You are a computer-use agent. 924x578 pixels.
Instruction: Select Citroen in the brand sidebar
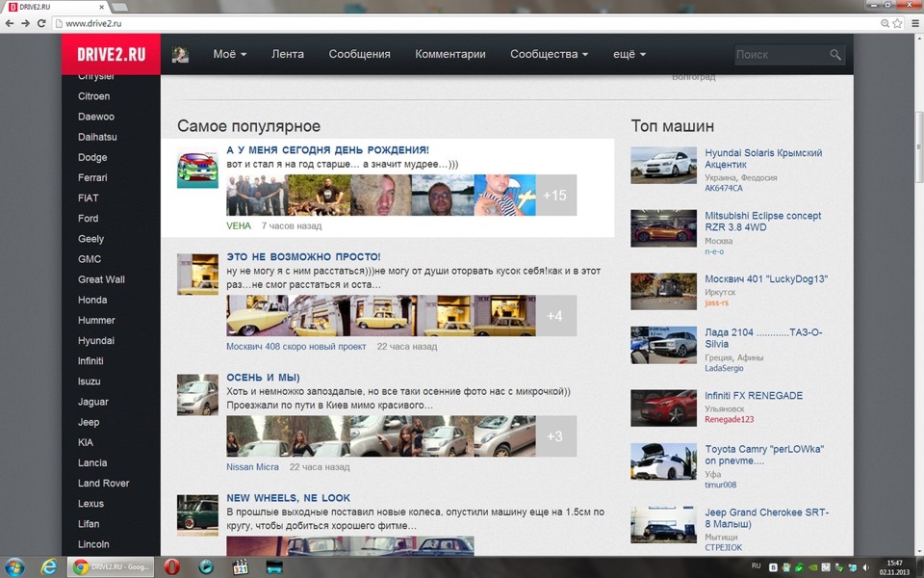(93, 96)
